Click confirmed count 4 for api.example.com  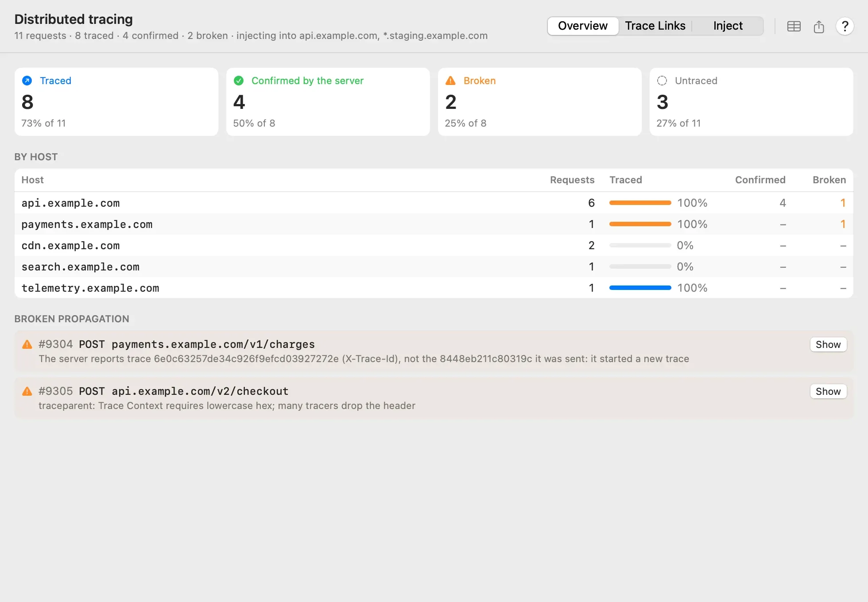coord(783,203)
